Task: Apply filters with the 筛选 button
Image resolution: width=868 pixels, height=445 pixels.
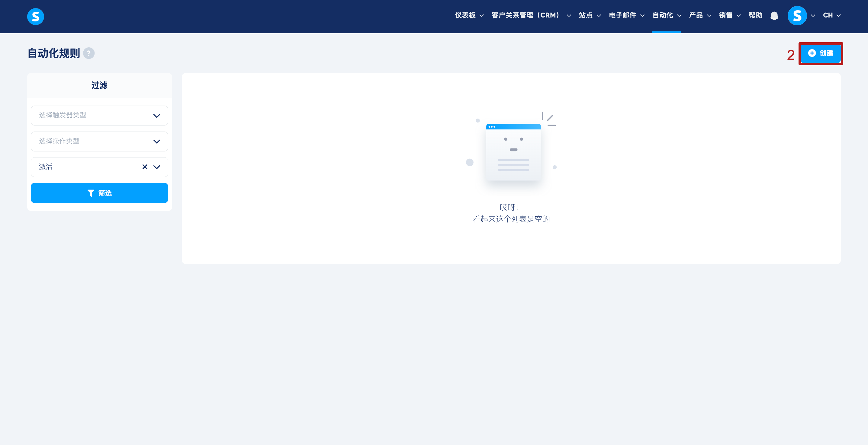Action: (x=99, y=193)
